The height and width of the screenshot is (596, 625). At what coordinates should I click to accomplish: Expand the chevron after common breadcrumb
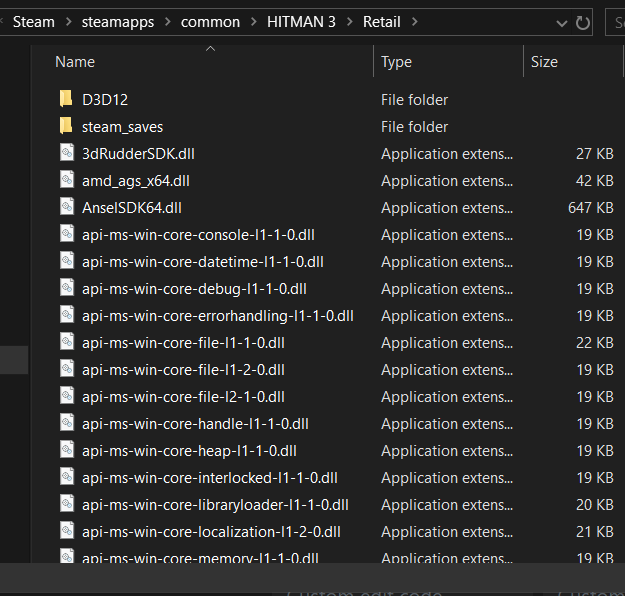point(254,22)
